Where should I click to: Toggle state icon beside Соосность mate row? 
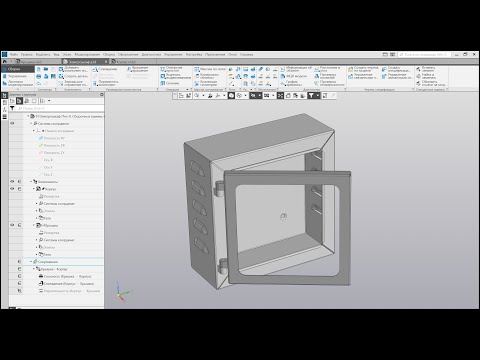[19, 276]
